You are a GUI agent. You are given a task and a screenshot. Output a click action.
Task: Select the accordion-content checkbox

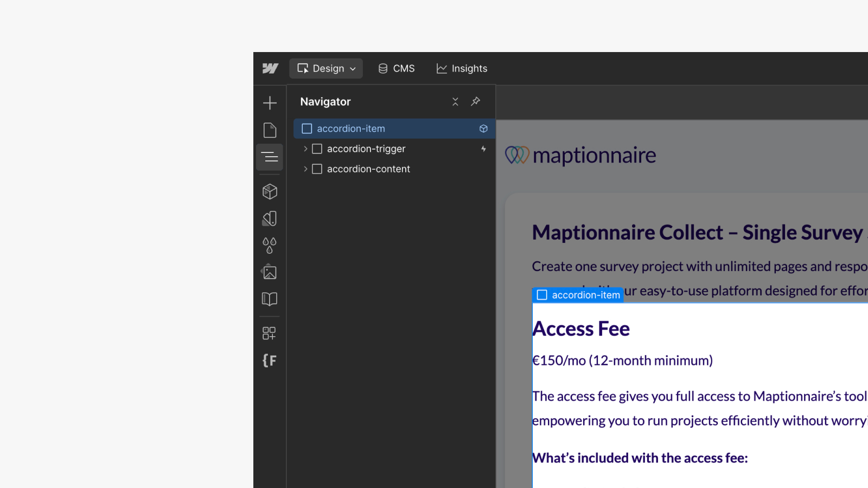point(317,169)
